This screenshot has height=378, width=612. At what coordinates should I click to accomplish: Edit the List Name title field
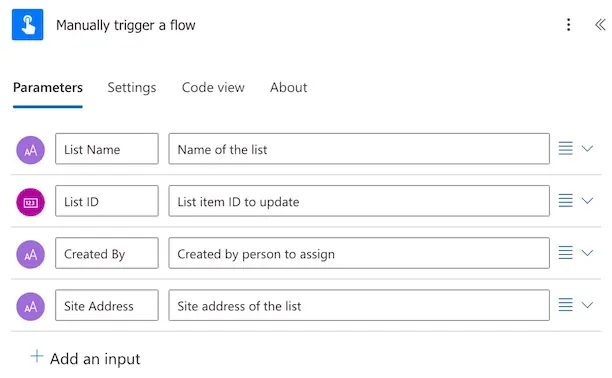[x=107, y=149]
